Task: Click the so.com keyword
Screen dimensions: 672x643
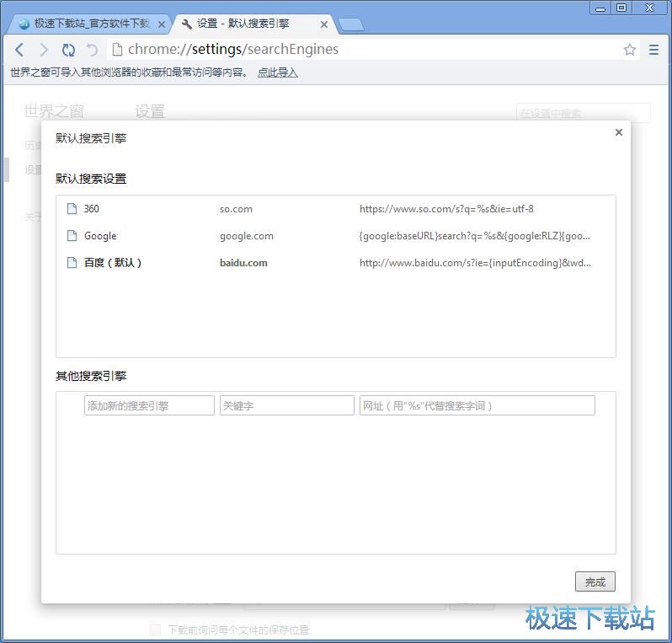Action: [x=236, y=209]
